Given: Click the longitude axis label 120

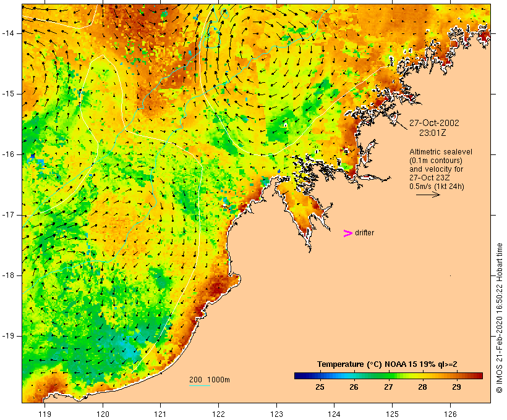Looking at the screenshot, I should click(x=103, y=414).
